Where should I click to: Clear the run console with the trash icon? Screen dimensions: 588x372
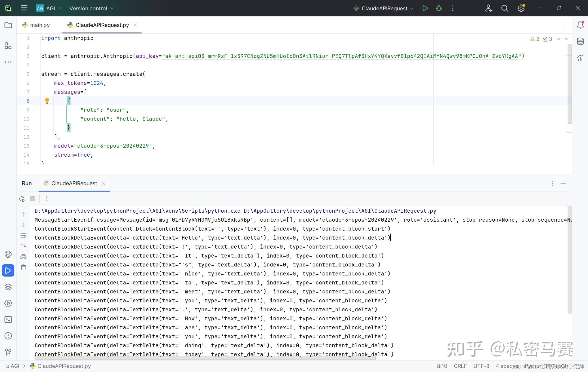[x=23, y=267]
